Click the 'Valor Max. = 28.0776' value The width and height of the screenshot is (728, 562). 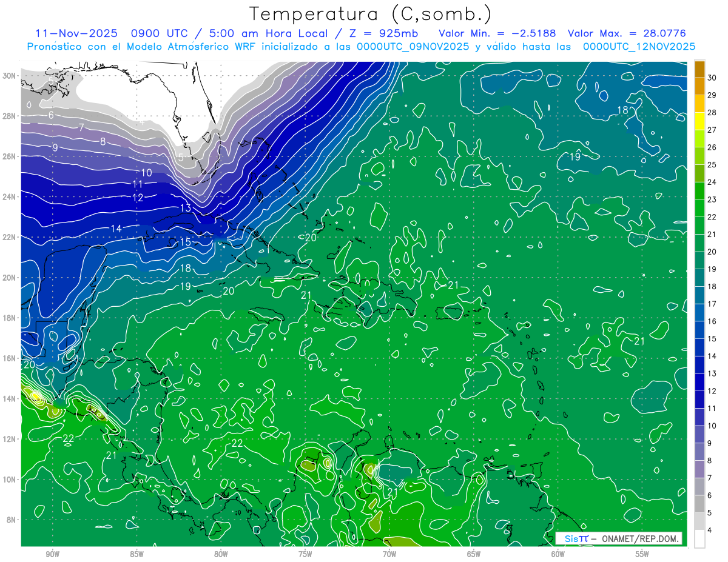(x=627, y=33)
